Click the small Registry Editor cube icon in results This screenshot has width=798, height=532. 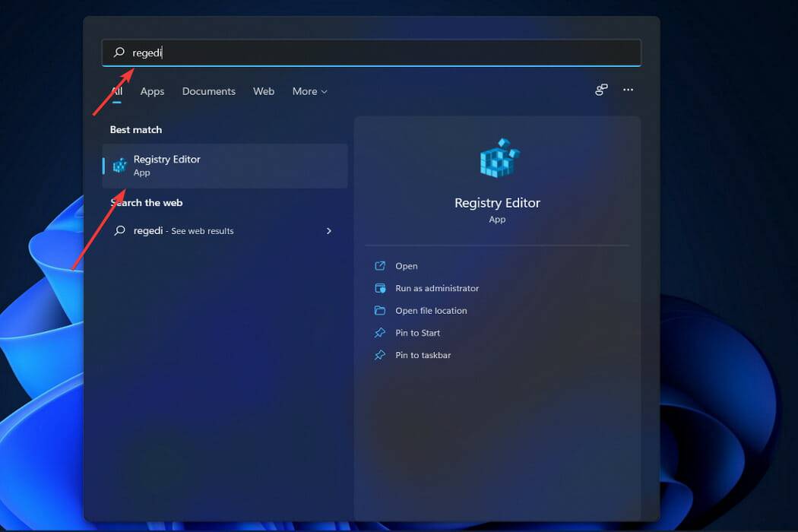pyautogui.click(x=119, y=166)
